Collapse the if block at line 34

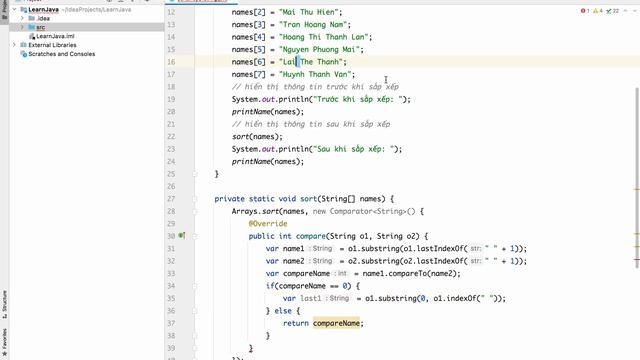coord(195,286)
